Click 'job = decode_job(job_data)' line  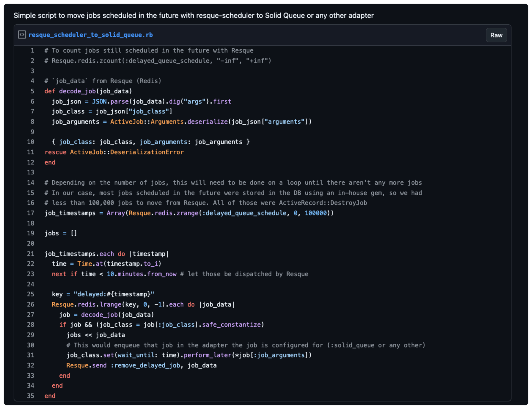click(x=107, y=315)
